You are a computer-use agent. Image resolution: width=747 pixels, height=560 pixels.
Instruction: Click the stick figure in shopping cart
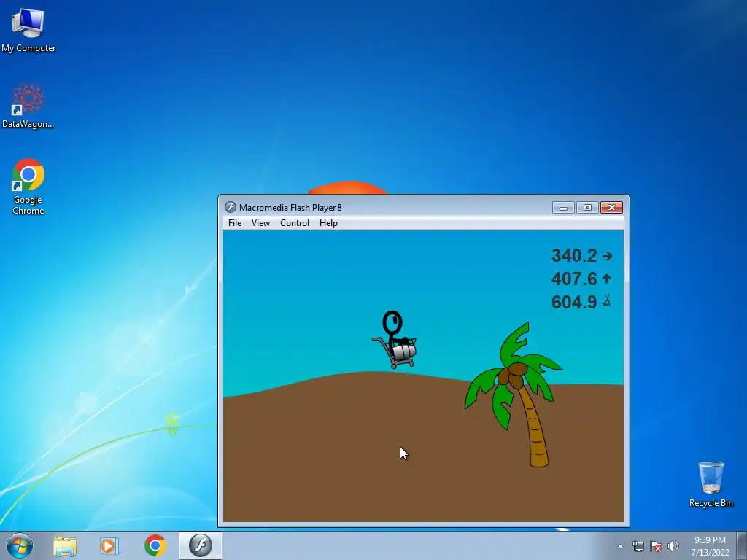pos(395,340)
